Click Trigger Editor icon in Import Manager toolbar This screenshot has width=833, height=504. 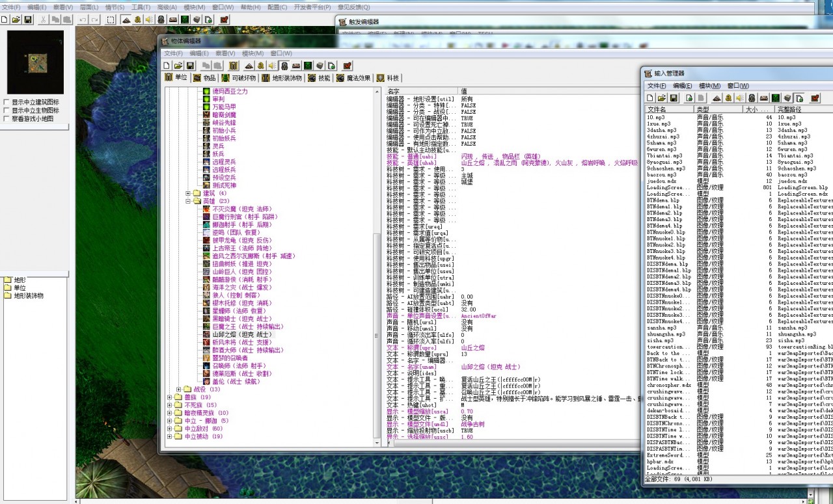pos(728,98)
